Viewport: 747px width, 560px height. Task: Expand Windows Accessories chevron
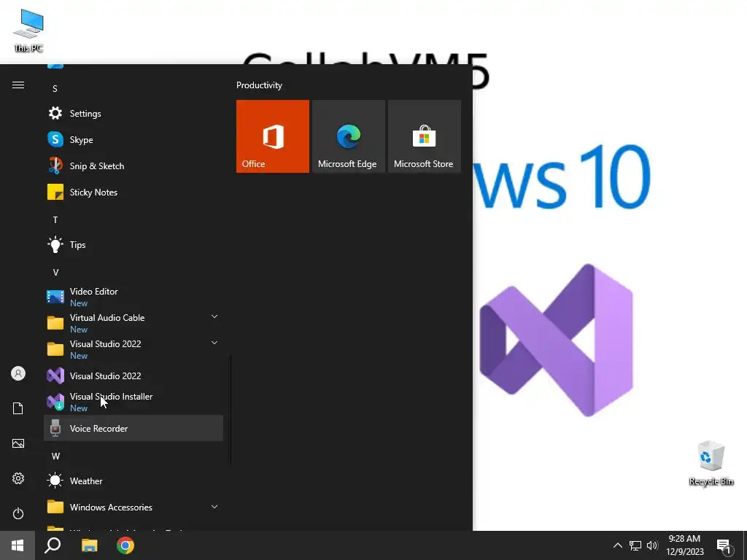point(214,507)
